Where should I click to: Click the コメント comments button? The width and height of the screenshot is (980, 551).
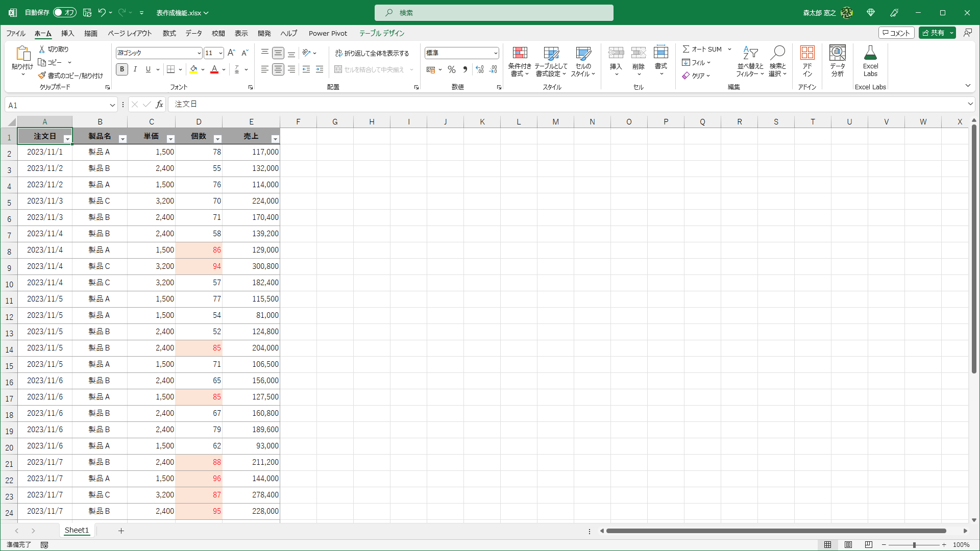pos(896,33)
